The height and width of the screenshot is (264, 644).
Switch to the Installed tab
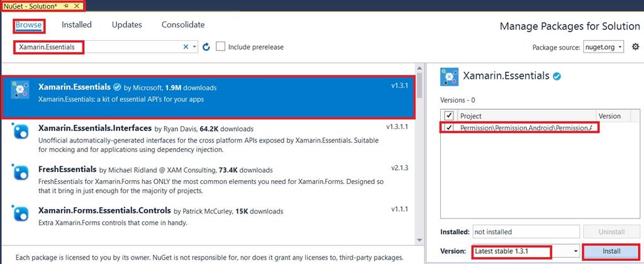tap(76, 25)
